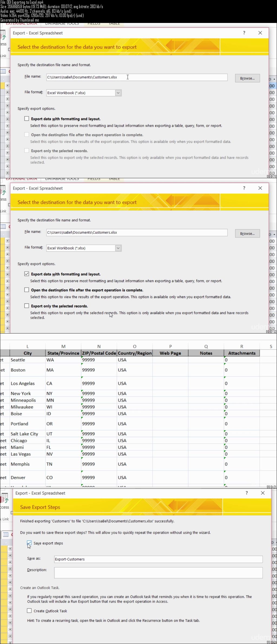Check the enabled Export only selected records checkbox
Viewport: 277px width, 644px height.
coord(27,306)
